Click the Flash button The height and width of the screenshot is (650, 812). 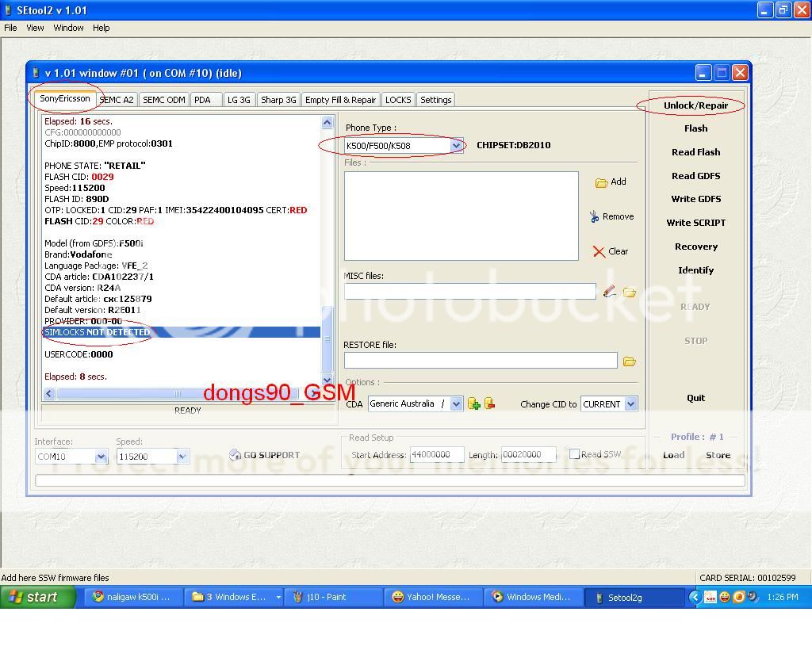pos(695,128)
